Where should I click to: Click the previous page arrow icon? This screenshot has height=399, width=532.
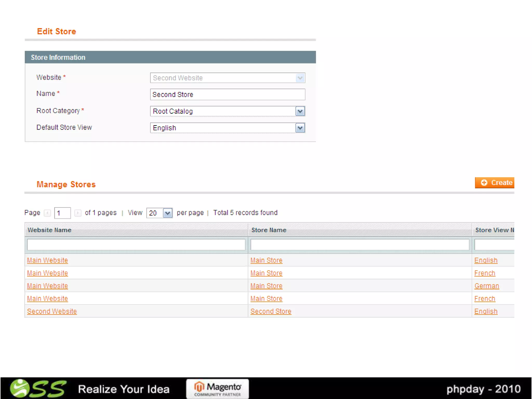[x=47, y=213]
